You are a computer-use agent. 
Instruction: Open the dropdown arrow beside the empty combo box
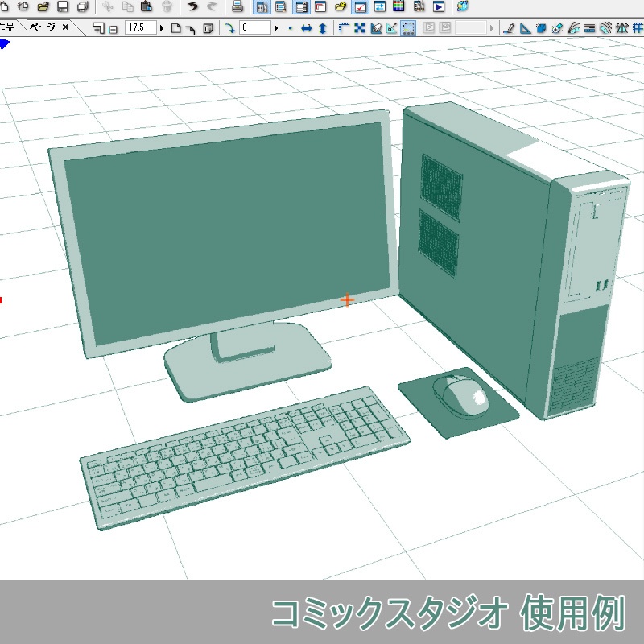coord(491,27)
